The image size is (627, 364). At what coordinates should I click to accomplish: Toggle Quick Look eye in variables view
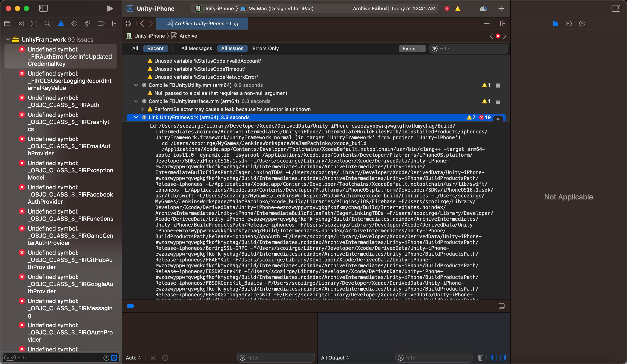(153, 358)
